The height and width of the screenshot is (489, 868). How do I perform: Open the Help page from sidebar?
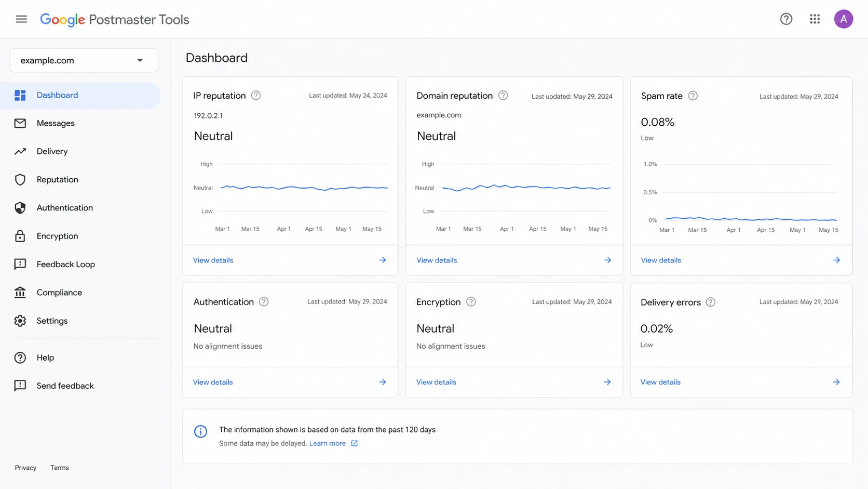(x=46, y=358)
